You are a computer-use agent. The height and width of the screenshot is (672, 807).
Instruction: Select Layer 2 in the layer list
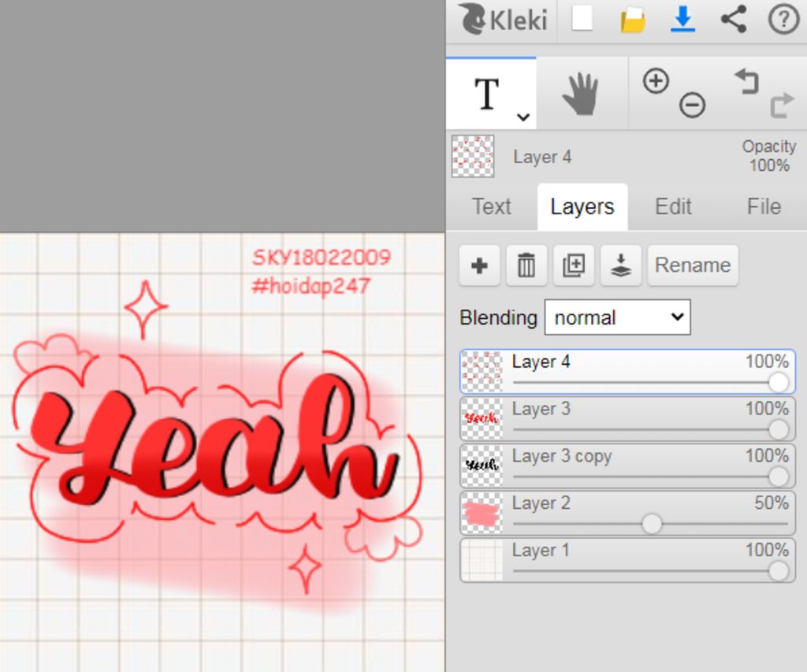click(627, 513)
